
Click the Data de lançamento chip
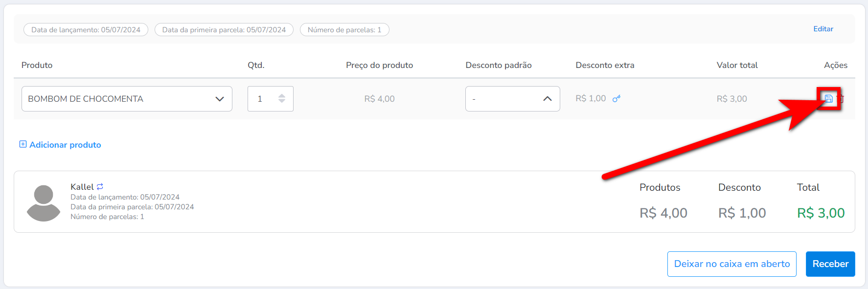86,30
